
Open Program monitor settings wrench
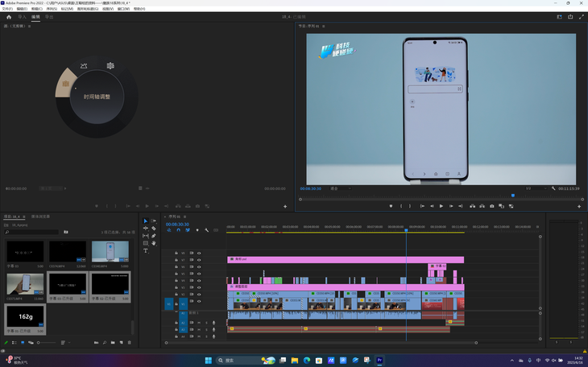click(553, 188)
